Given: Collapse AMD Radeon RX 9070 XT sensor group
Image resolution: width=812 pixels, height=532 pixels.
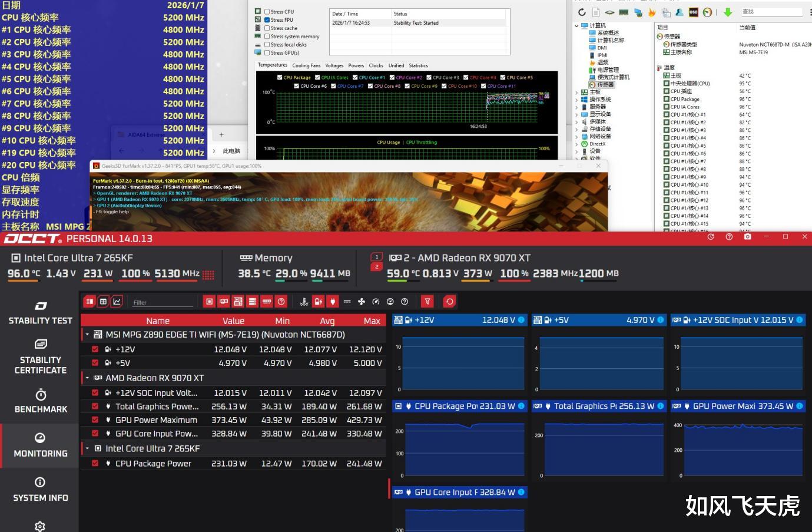Looking at the screenshot, I should point(87,378).
